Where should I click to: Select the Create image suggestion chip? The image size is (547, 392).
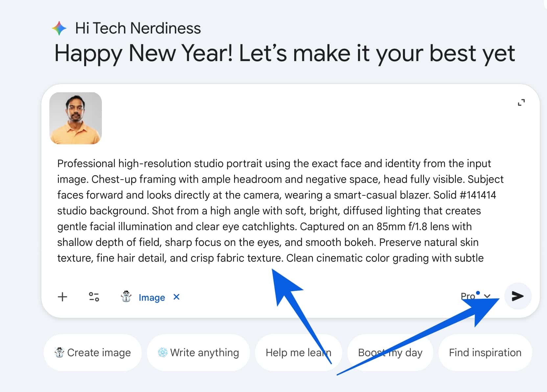pos(92,352)
